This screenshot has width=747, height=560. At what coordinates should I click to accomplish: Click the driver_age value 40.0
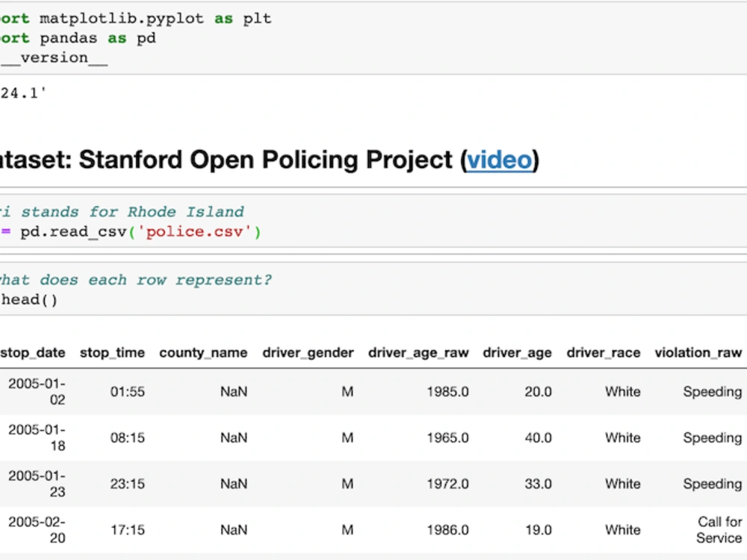539,438
